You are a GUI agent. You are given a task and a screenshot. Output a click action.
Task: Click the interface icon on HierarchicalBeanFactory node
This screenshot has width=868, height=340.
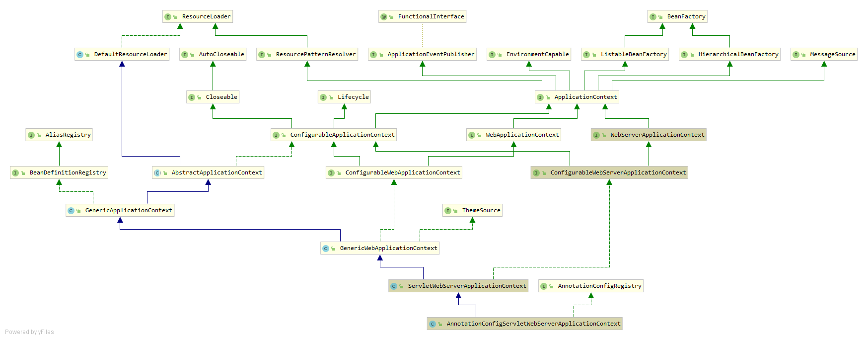coord(684,55)
